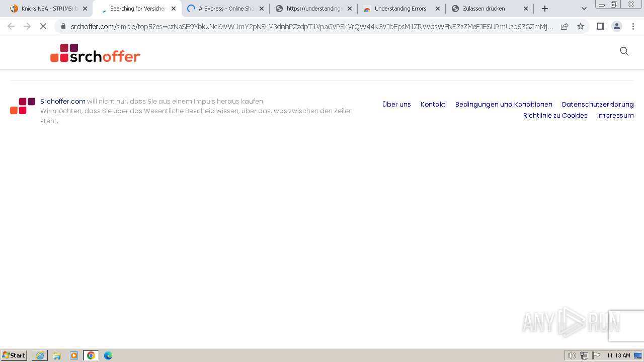
Task: Click the reCAPTCHA badge
Action: (626, 326)
